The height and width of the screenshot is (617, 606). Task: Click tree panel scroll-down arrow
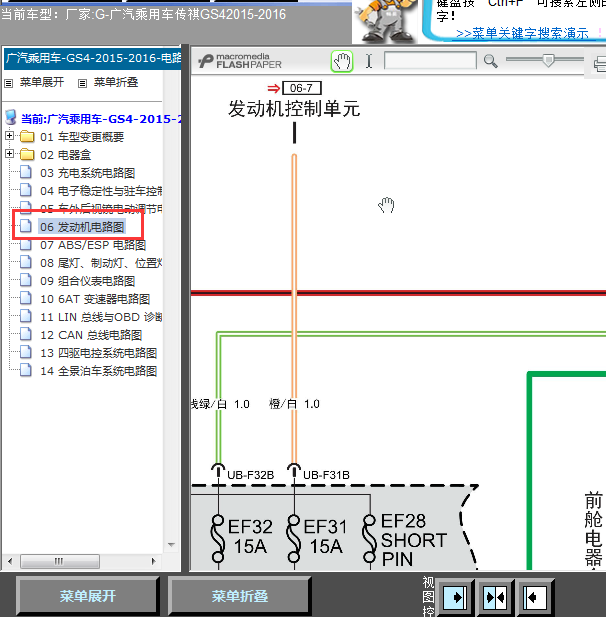[171, 545]
